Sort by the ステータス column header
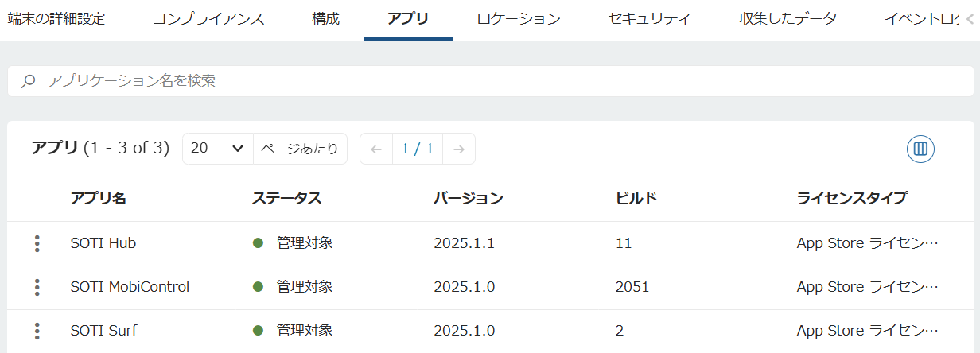The image size is (980, 353). pyautogui.click(x=287, y=199)
